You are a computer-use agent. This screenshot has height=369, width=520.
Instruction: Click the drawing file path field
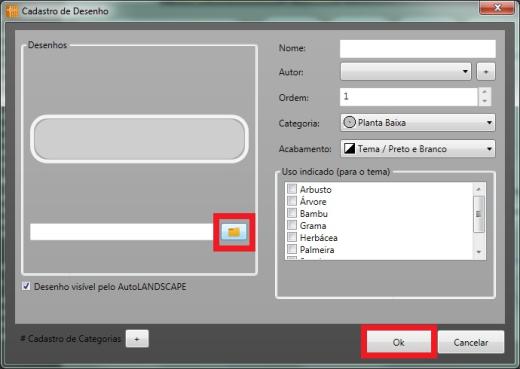coord(122,232)
